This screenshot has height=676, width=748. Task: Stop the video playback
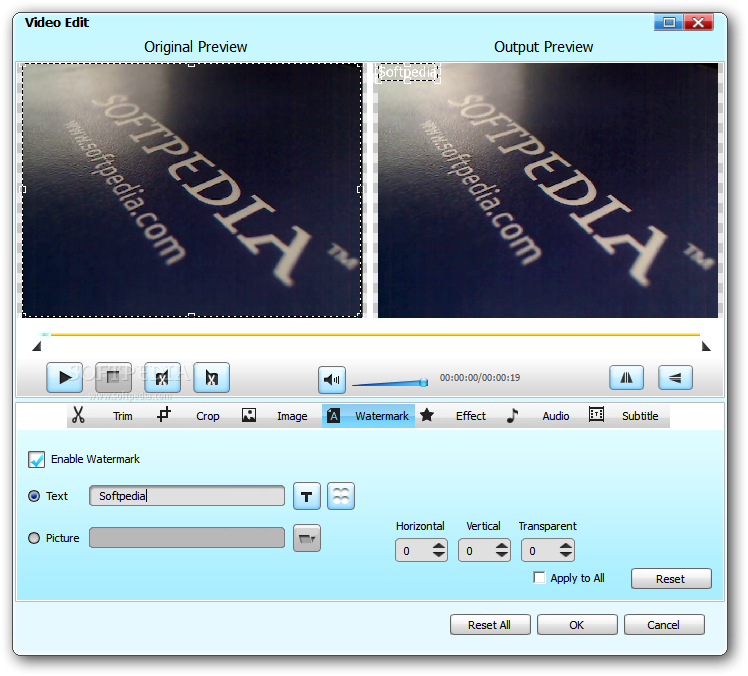(114, 378)
